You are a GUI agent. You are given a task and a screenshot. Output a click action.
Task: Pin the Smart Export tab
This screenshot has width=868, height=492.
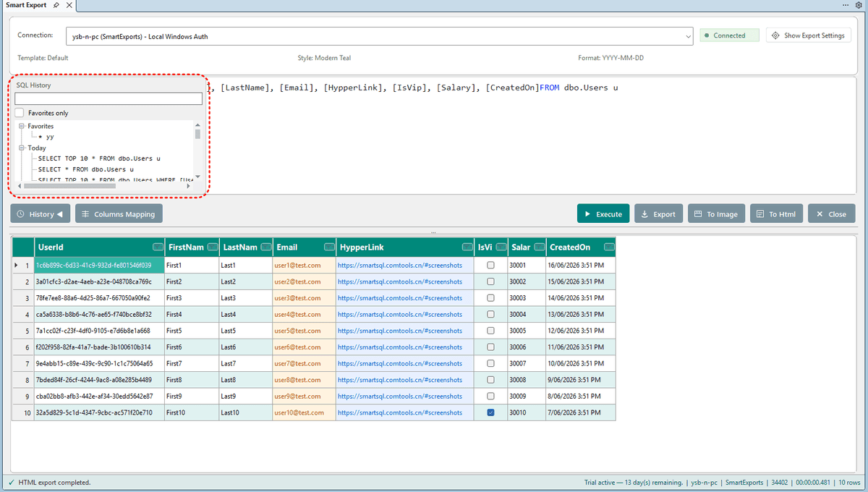coord(56,5)
